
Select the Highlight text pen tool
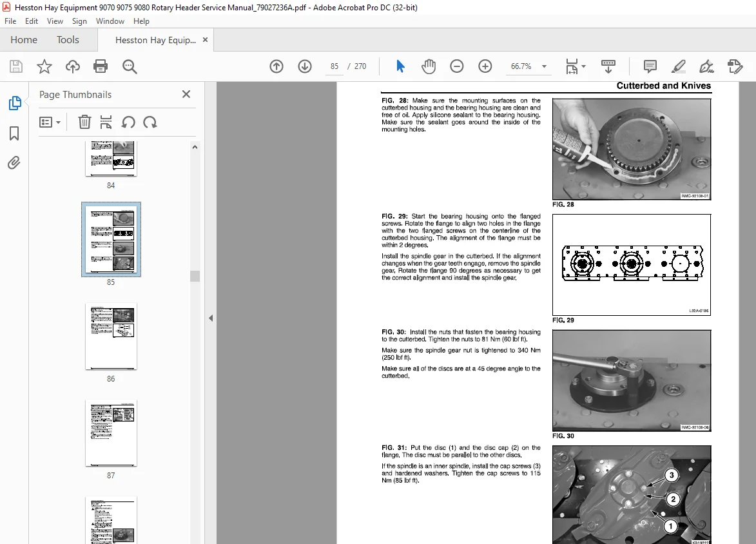click(679, 66)
